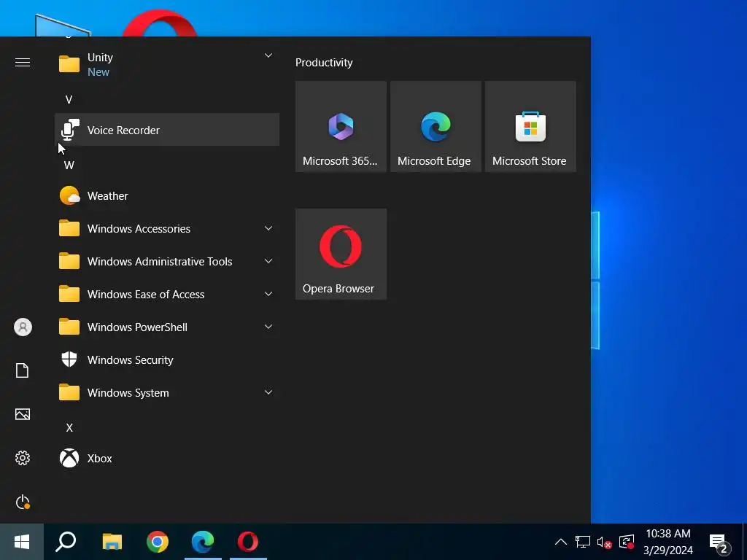Open the clock showing 10:38 AM

(x=668, y=542)
